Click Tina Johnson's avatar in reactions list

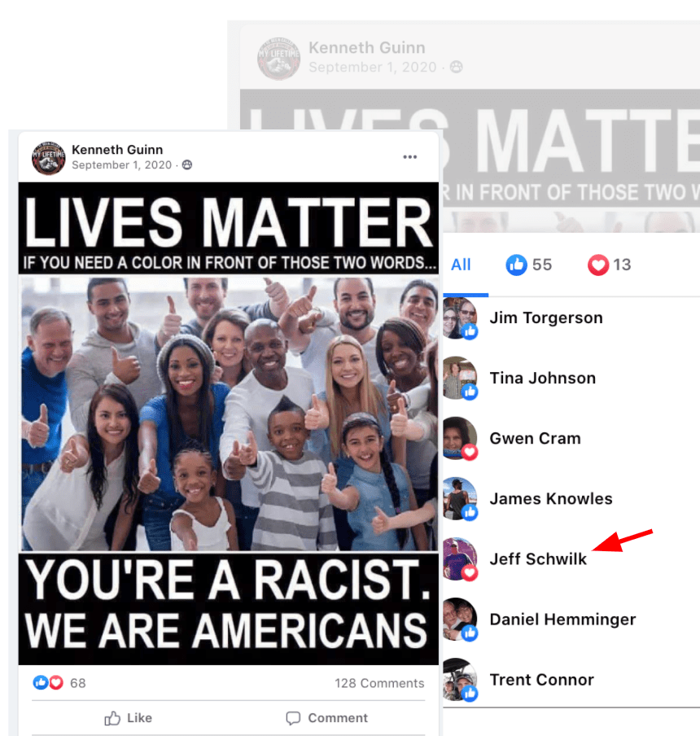[x=459, y=378]
